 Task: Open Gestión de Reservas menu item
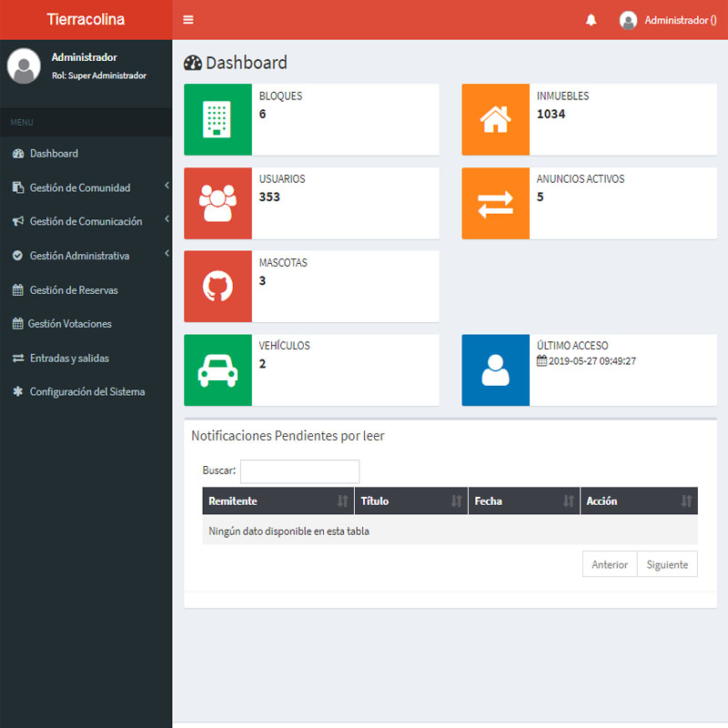[73, 290]
